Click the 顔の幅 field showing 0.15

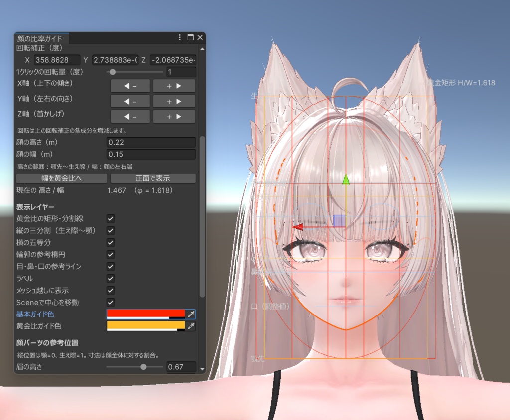tap(151, 154)
